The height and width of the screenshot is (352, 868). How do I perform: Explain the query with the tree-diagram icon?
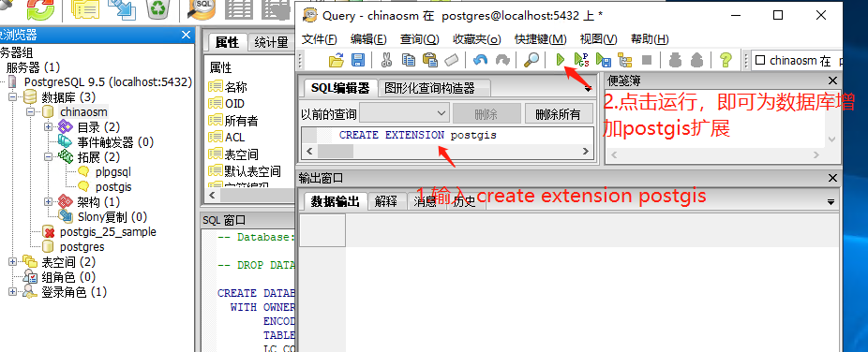point(625,60)
